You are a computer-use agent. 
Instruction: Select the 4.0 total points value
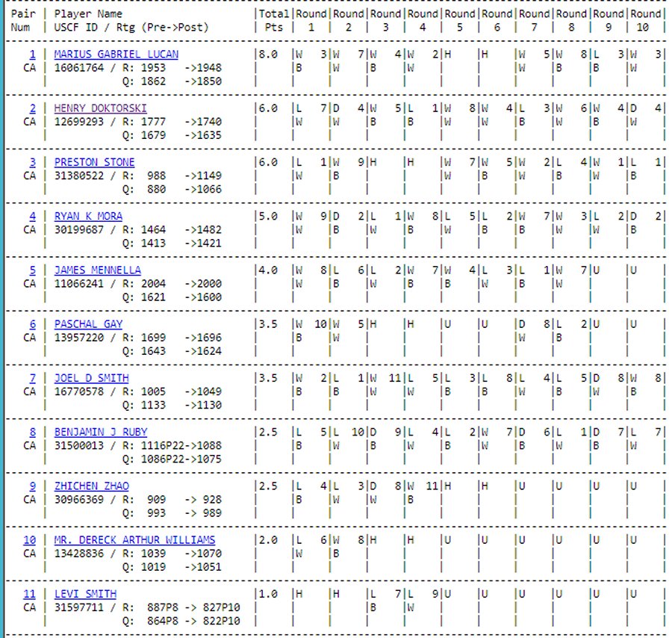click(x=268, y=270)
